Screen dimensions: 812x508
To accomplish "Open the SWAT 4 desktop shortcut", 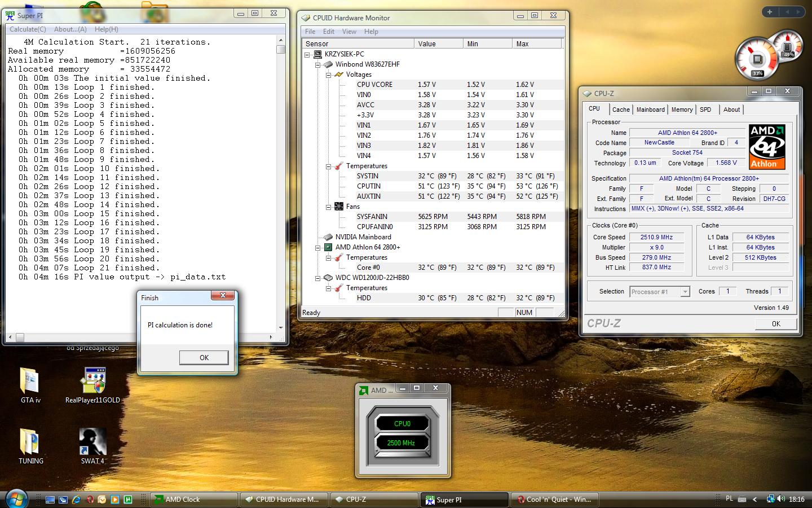I will pos(92,442).
